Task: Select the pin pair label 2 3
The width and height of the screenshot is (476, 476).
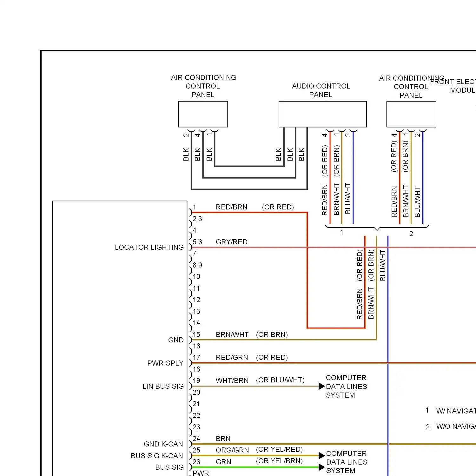Action: pos(197,219)
